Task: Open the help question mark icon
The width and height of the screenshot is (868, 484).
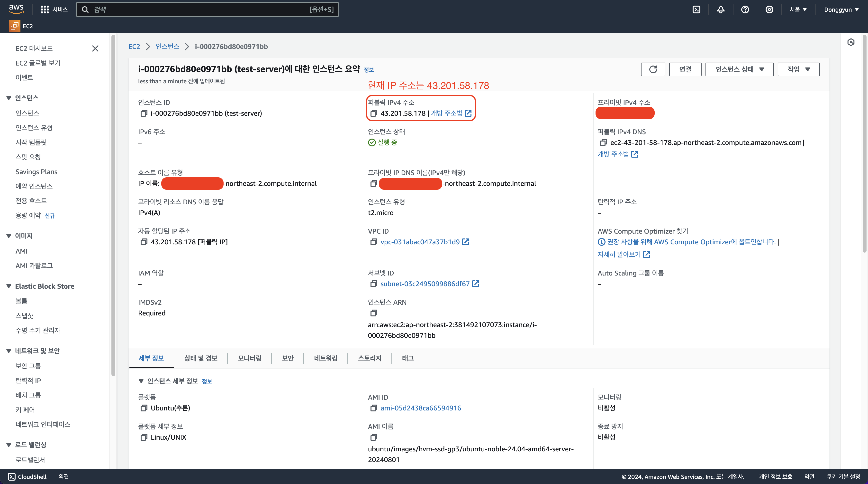Action: (745, 9)
